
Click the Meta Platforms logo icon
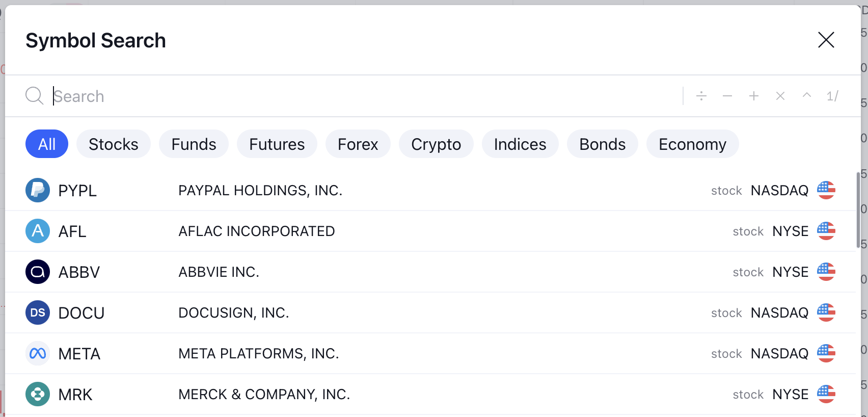click(38, 353)
